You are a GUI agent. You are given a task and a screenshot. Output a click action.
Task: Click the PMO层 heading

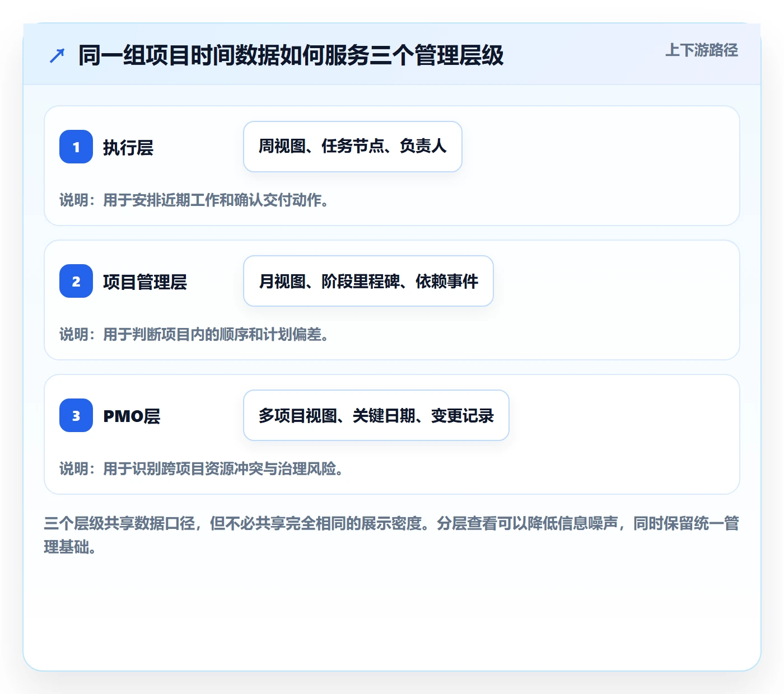coord(132,416)
